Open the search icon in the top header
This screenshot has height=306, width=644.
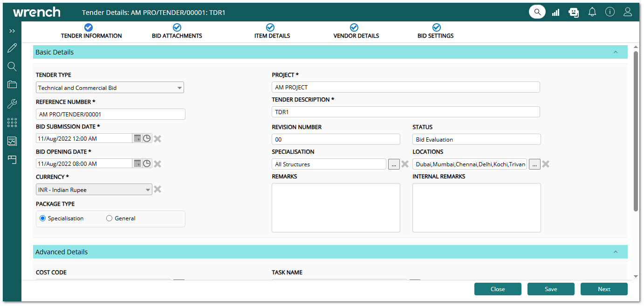click(x=537, y=12)
